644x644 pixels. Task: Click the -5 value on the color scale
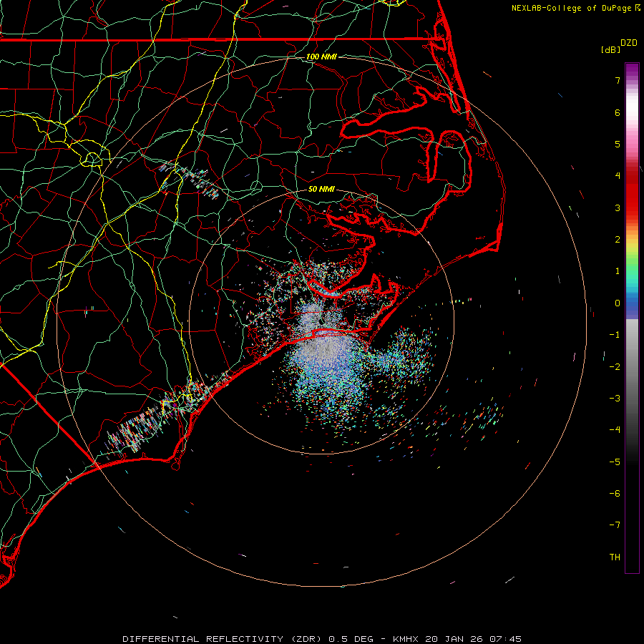coord(615,462)
